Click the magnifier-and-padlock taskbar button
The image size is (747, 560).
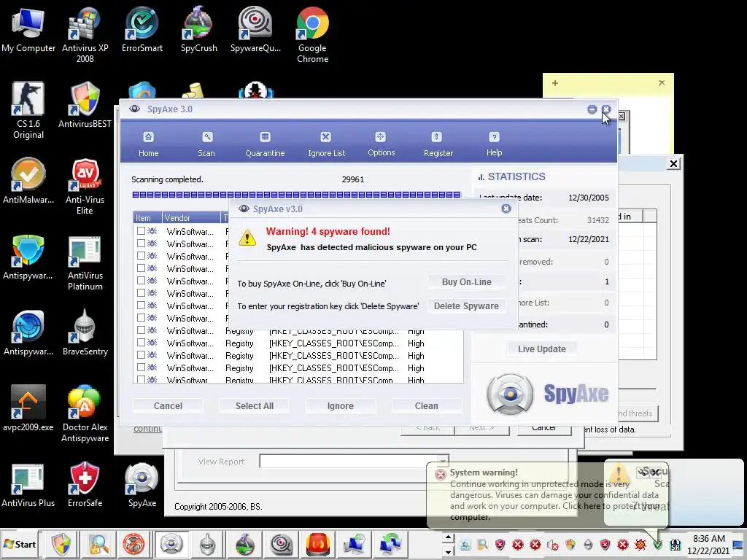[x=98, y=544]
